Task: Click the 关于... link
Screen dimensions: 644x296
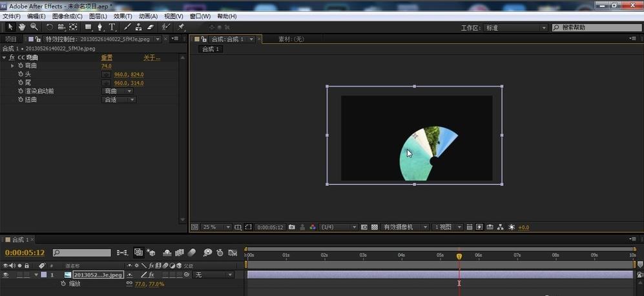Action: pyautogui.click(x=152, y=57)
